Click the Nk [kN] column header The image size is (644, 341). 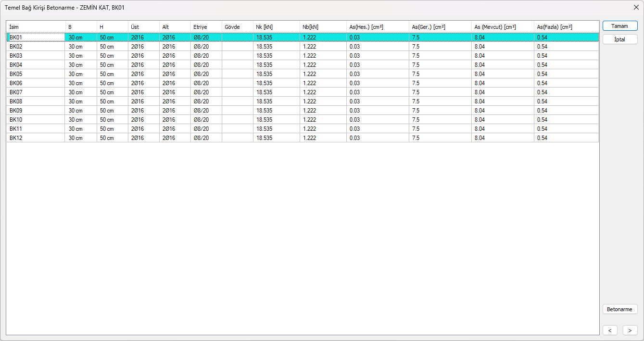(276, 27)
